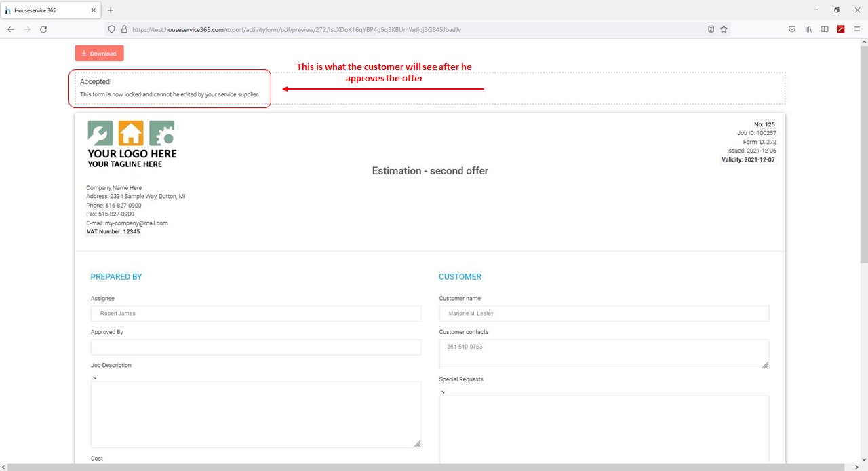Open the tracking protection shield icon
Image resolution: width=868 pixels, height=471 pixels.
coord(112,29)
